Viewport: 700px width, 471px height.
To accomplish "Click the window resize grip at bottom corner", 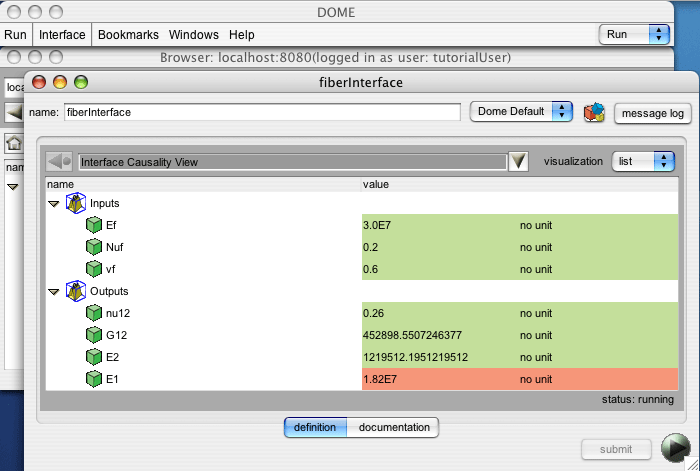I will click(692, 464).
